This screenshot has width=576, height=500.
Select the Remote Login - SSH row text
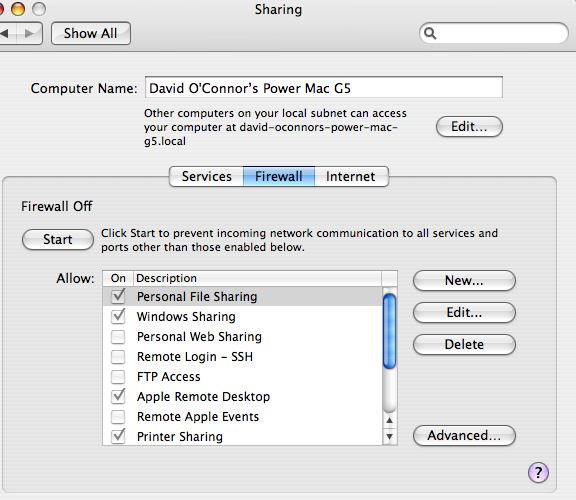(x=195, y=357)
